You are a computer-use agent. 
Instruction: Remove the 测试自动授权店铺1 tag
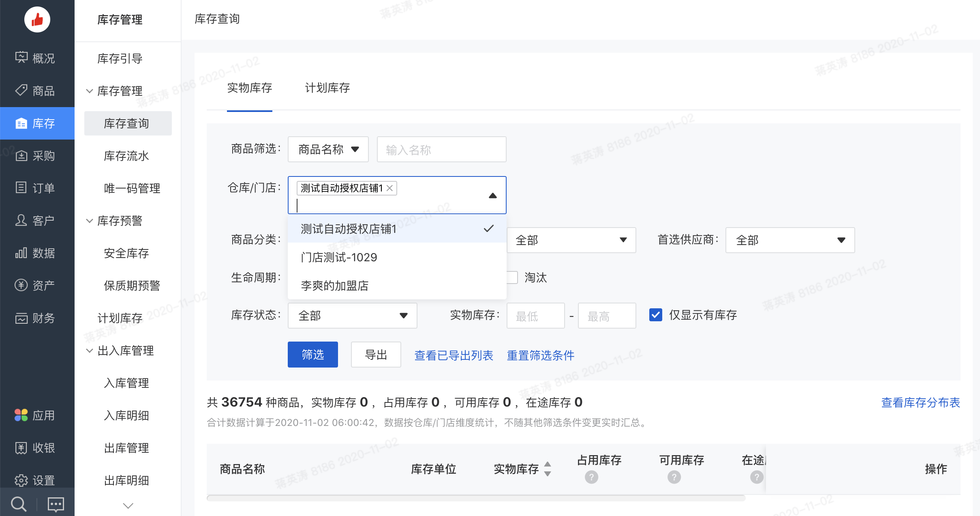pos(390,188)
